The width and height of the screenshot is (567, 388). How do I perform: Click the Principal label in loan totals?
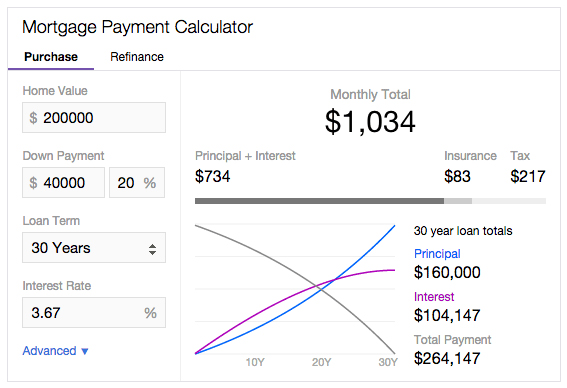pyautogui.click(x=437, y=254)
